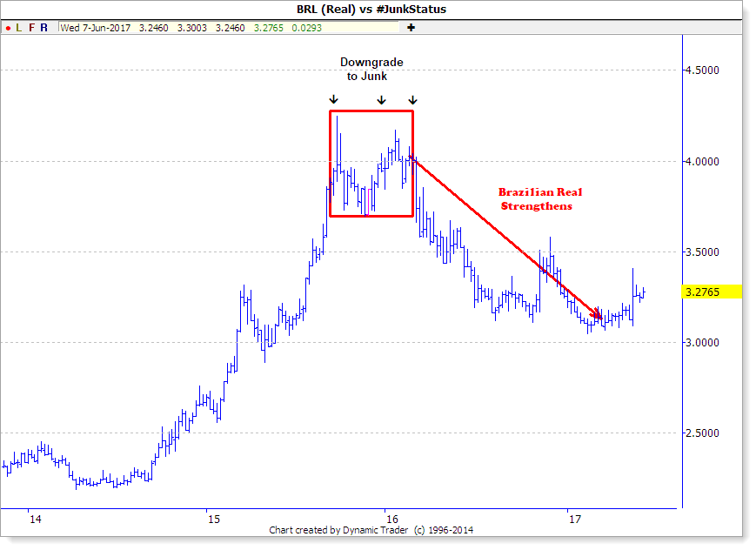Click the magenta highlighted price bar

369,202
